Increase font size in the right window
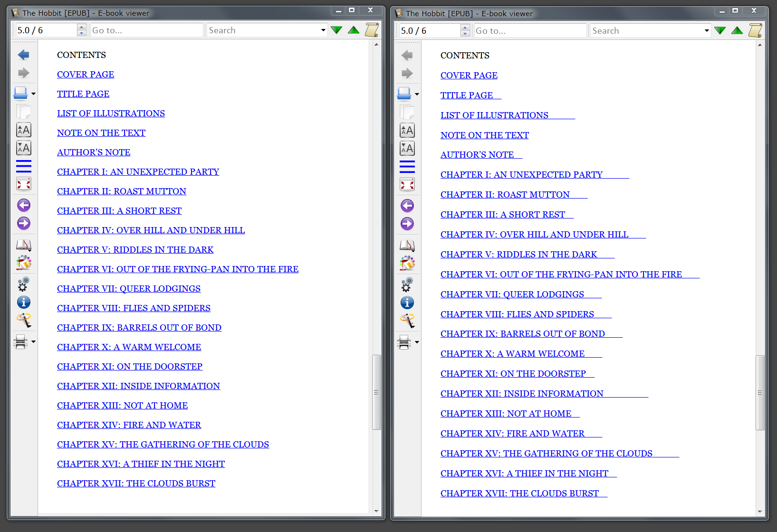This screenshot has width=777, height=532. (407, 131)
